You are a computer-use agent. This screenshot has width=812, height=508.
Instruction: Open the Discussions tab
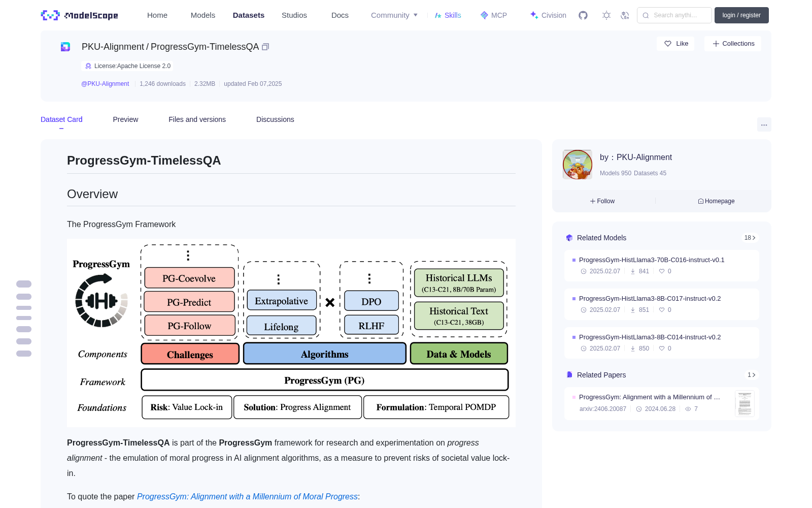[x=275, y=119]
